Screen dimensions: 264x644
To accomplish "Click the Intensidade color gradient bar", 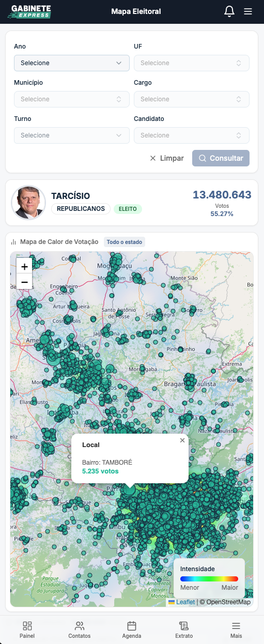I will coord(209,579).
